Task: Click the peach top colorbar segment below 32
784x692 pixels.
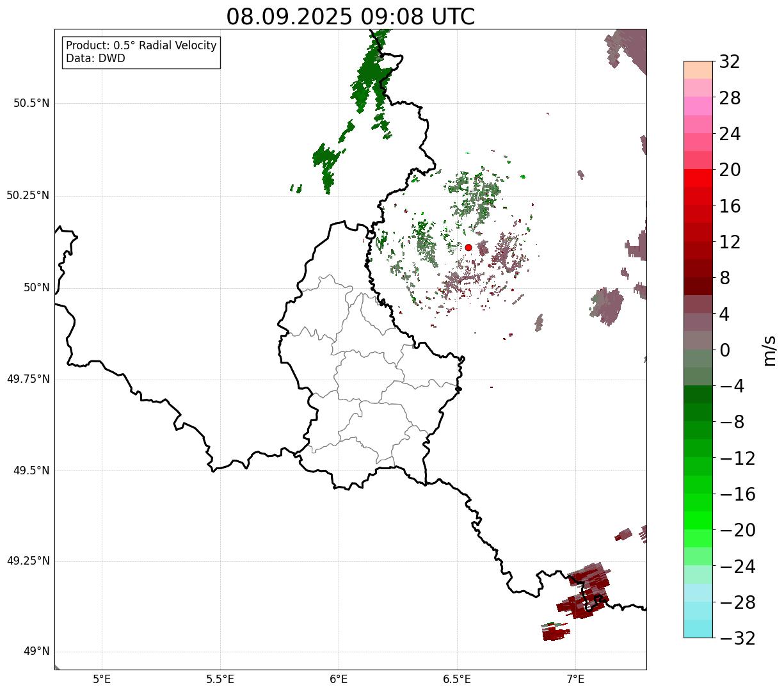Action: point(698,70)
